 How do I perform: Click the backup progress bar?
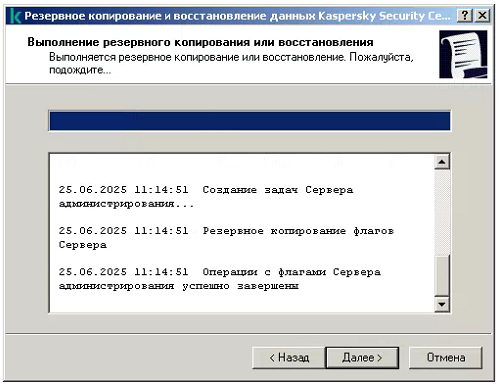point(250,121)
